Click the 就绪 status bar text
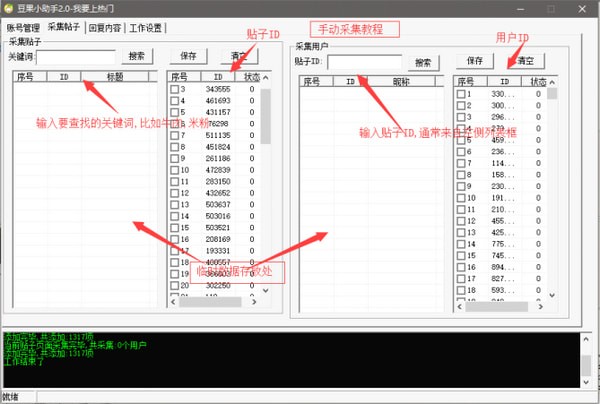600x404 pixels. pos(11,397)
